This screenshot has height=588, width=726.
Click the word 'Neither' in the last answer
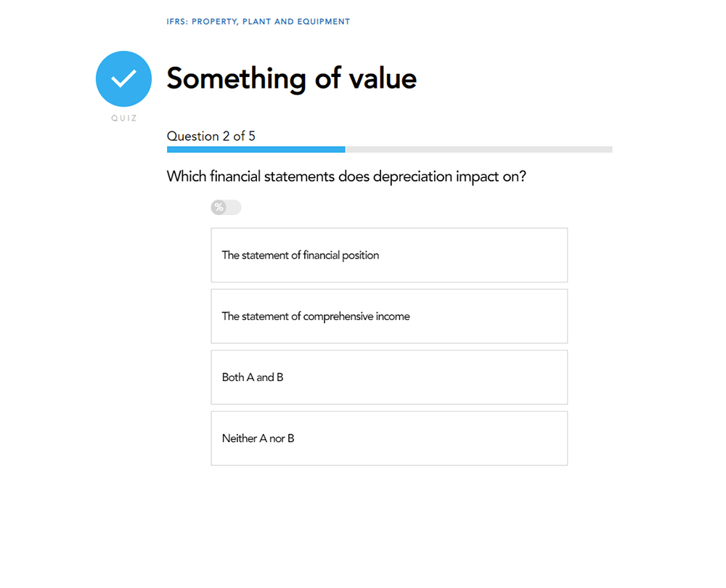point(239,438)
